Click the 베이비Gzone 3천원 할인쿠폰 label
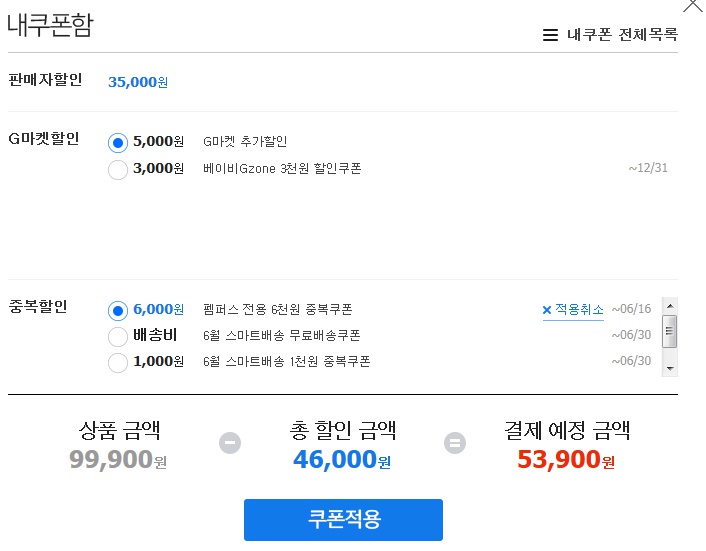 [281, 169]
